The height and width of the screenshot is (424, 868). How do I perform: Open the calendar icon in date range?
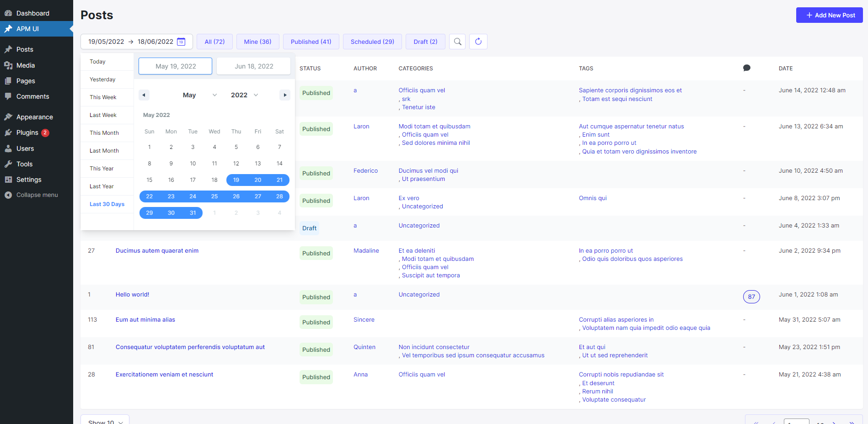click(x=181, y=42)
